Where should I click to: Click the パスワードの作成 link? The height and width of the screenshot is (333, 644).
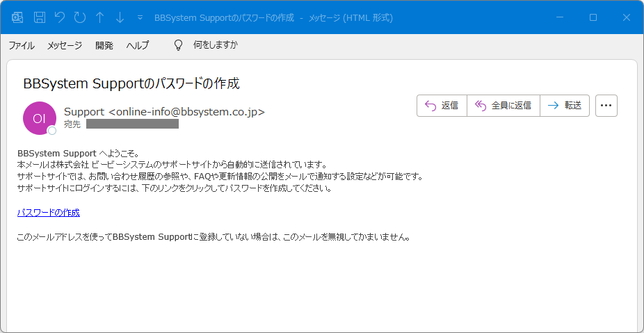click(49, 213)
